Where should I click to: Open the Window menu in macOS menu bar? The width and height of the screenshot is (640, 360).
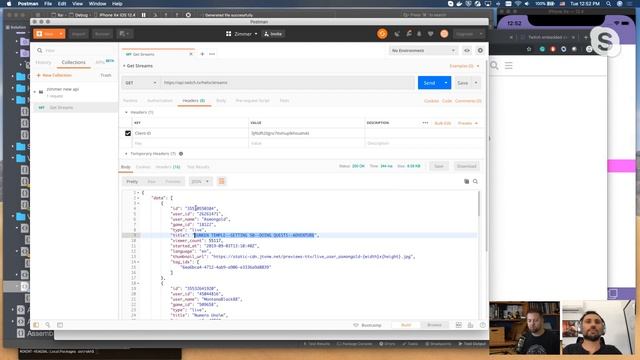pos(98,4)
